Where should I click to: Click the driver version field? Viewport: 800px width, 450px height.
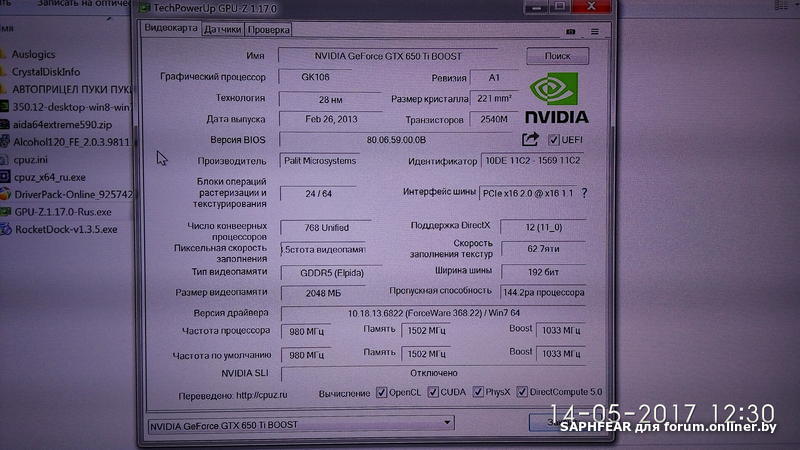[x=434, y=313]
